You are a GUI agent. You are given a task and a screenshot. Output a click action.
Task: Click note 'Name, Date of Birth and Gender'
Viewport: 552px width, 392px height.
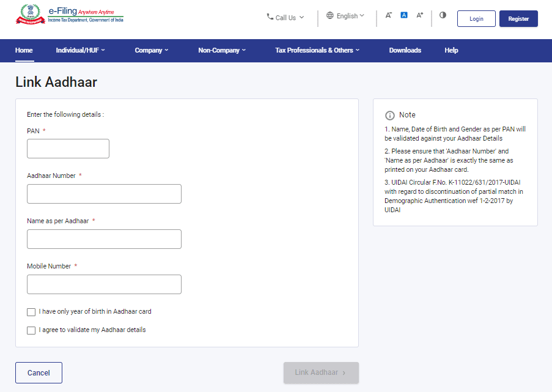(455, 134)
